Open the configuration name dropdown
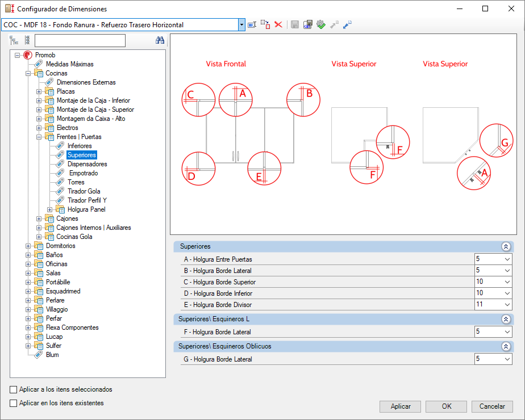 (241, 25)
